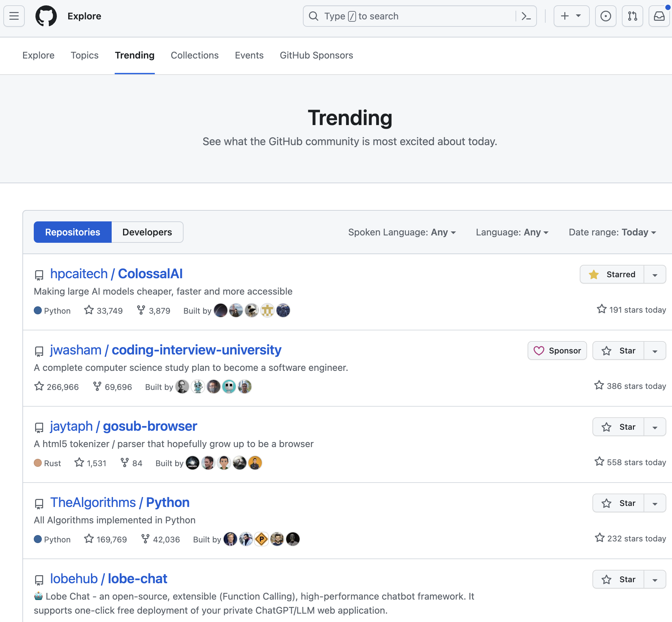Star the TheAlgorithms Python repository

(618, 503)
